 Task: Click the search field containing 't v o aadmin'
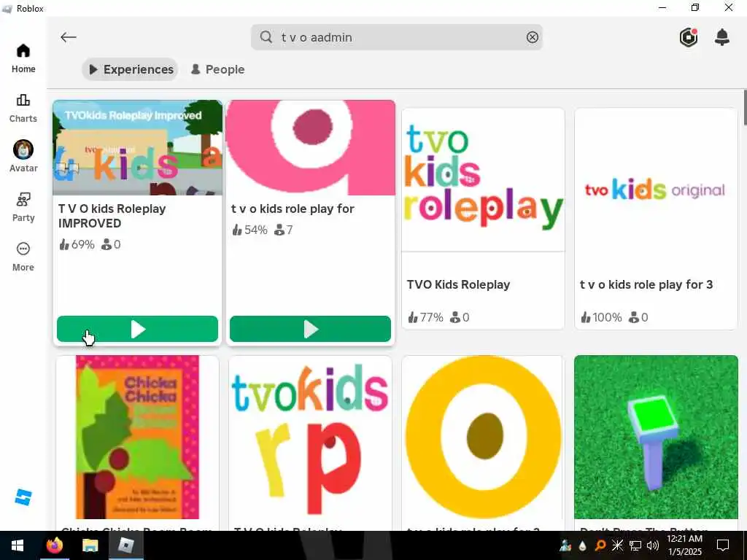point(396,37)
